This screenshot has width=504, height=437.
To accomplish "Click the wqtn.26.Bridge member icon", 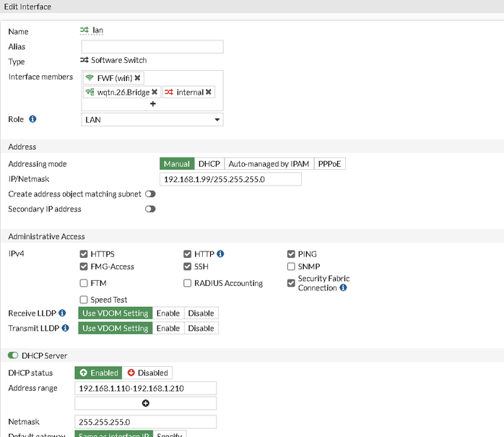I will [x=90, y=92].
